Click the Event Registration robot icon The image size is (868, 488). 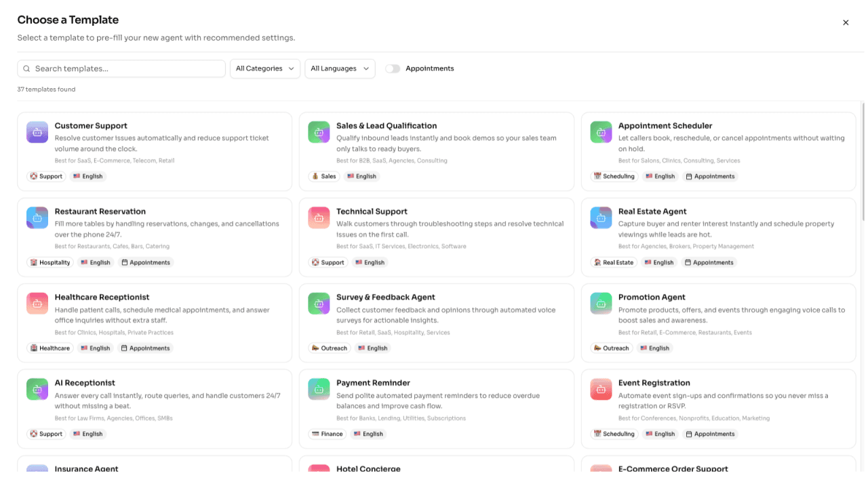601,389
